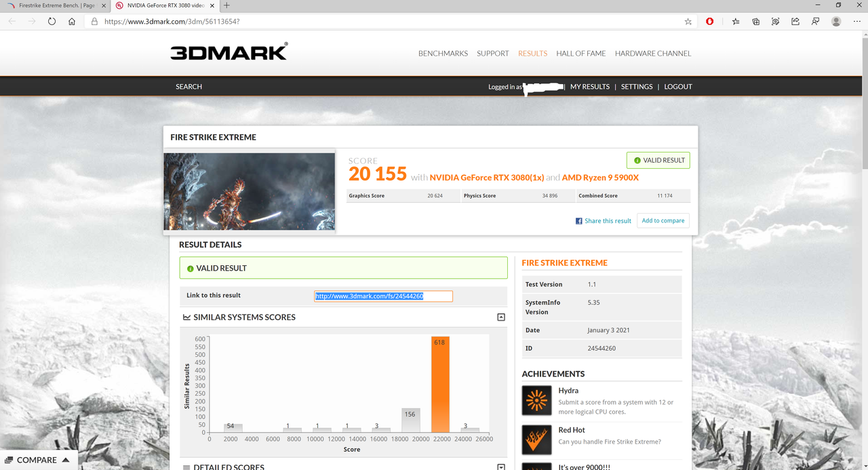Click the 156 results bar in chart

tap(410, 420)
